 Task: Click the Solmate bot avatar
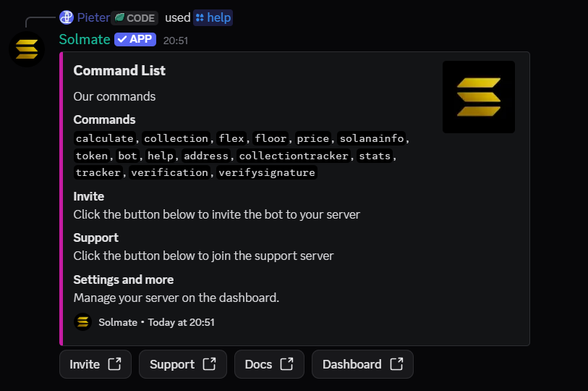tap(27, 49)
